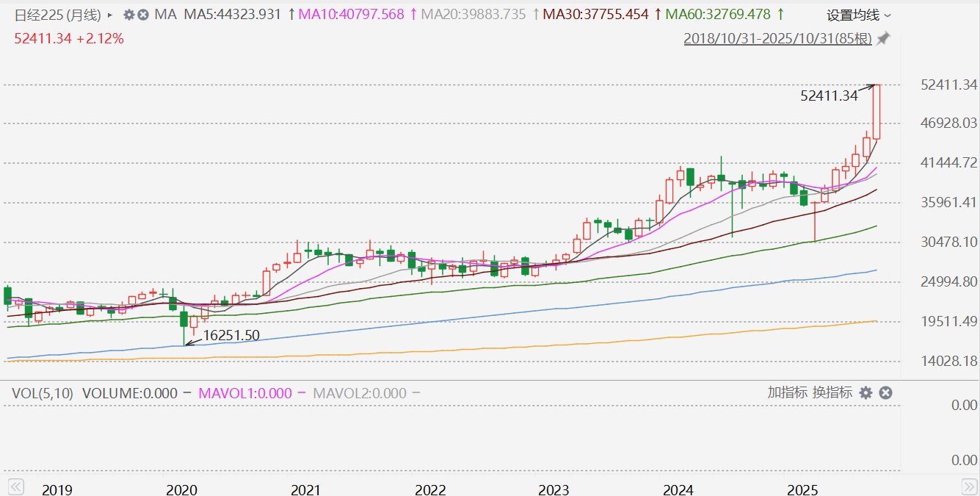Close the VOL indicator panel

point(885,393)
